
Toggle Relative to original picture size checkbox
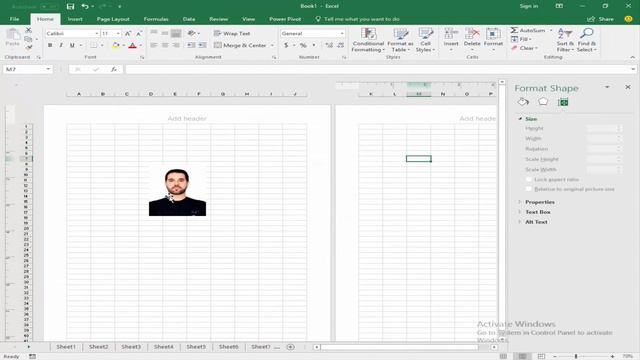click(529, 189)
